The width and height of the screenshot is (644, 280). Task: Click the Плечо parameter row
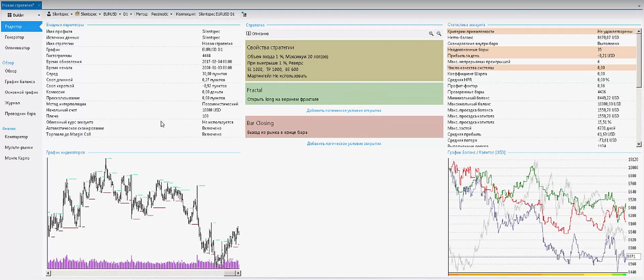(x=143, y=116)
